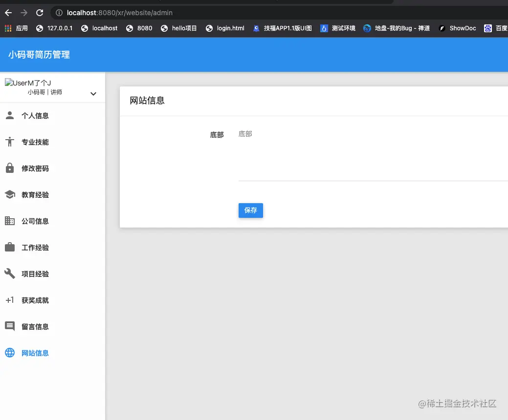The height and width of the screenshot is (420, 508).
Task: Click the wrench icon beside 项目经验
Action: point(10,274)
